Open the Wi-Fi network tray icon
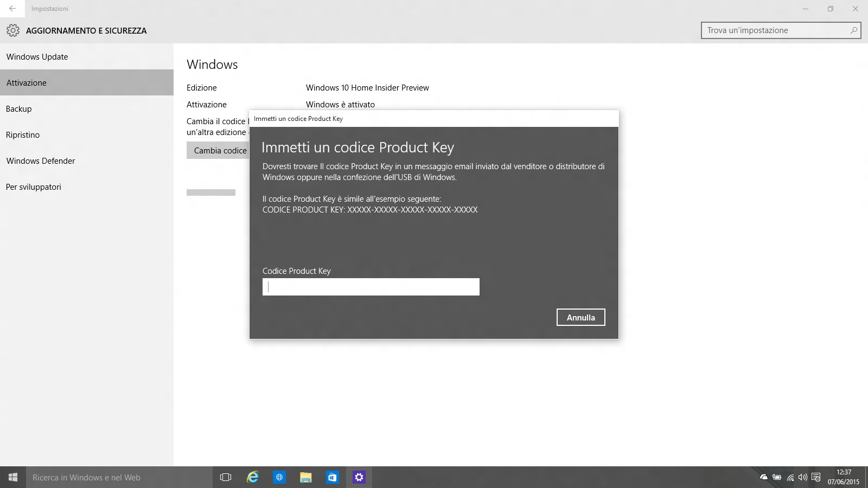 coord(790,477)
